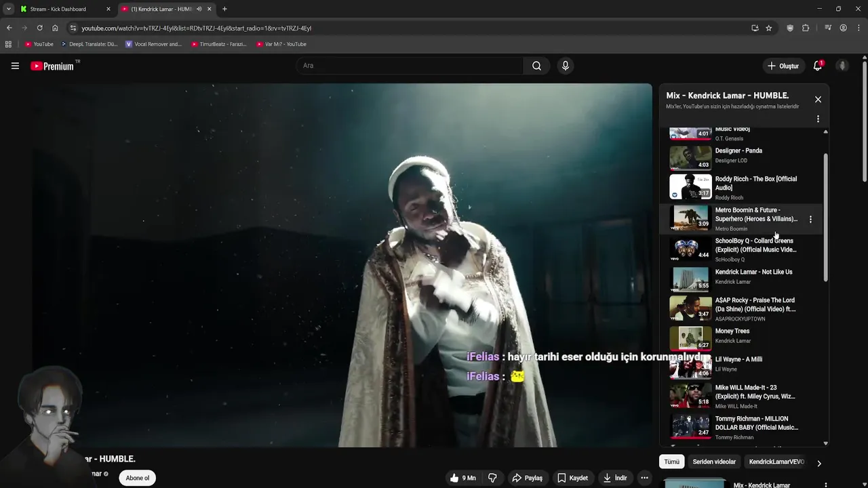This screenshot has width=868, height=488.
Task: Open the media controls toolbar icon
Action: (828, 28)
